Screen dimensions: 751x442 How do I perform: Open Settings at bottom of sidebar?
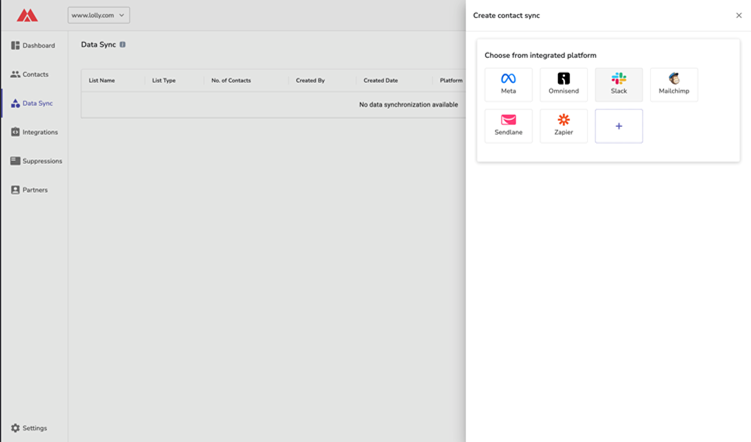[x=29, y=428]
